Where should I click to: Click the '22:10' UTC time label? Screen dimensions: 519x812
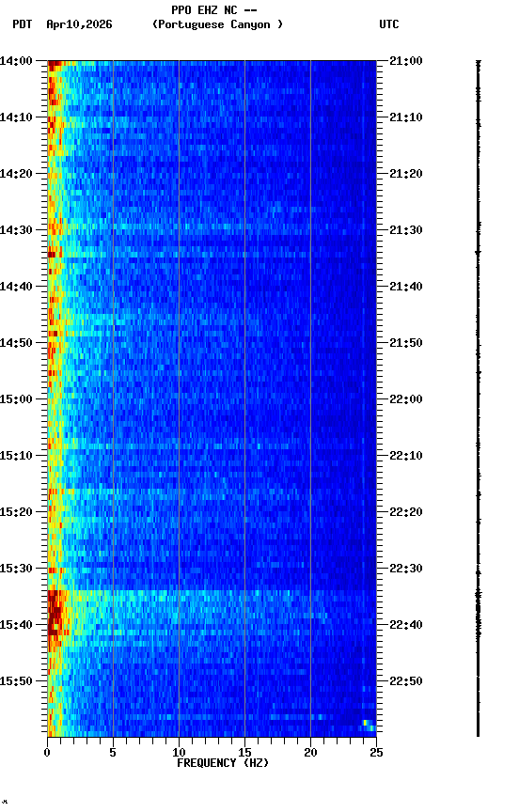click(x=406, y=456)
